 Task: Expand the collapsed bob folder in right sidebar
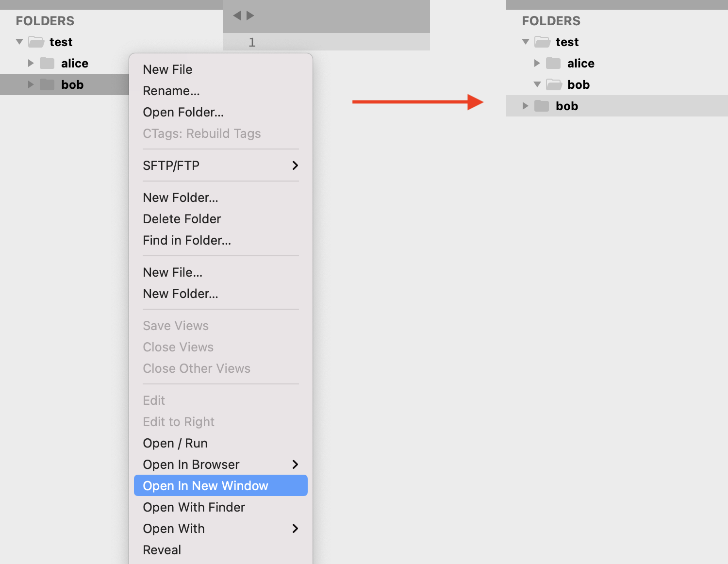point(525,106)
